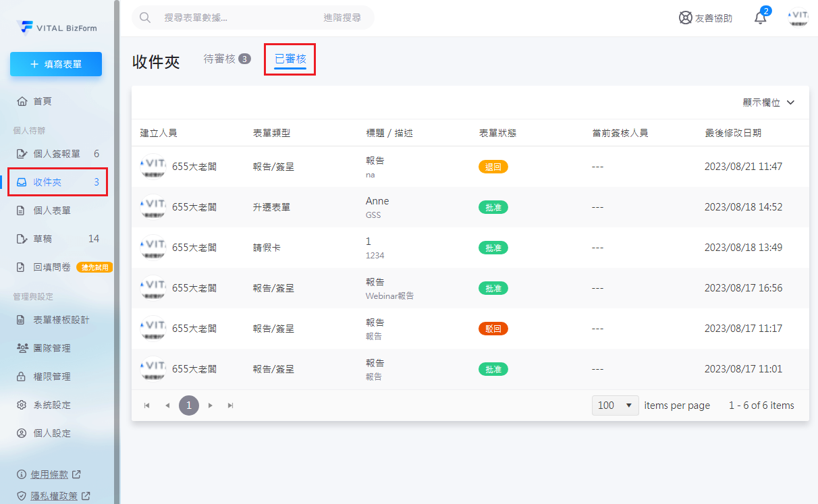The height and width of the screenshot is (504, 818).
Task: Open the 升遷表單 row for Anne
Action: (x=377, y=207)
